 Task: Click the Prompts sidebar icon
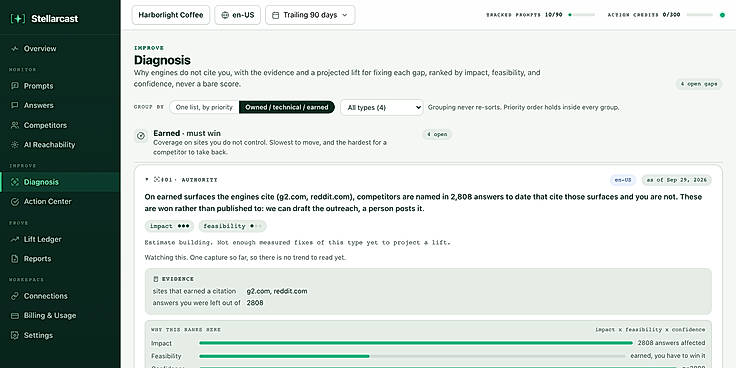[x=15, y=86]
